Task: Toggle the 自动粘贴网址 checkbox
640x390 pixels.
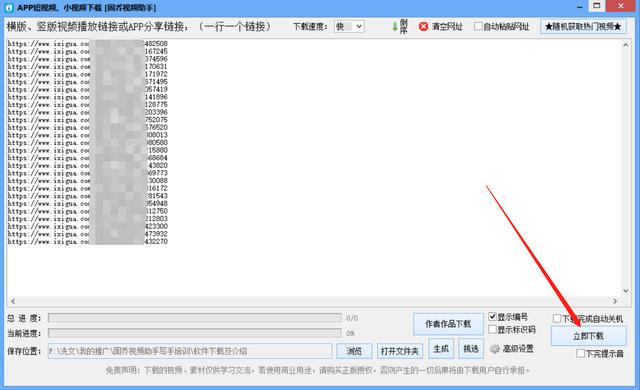Action: coord(478,26)
